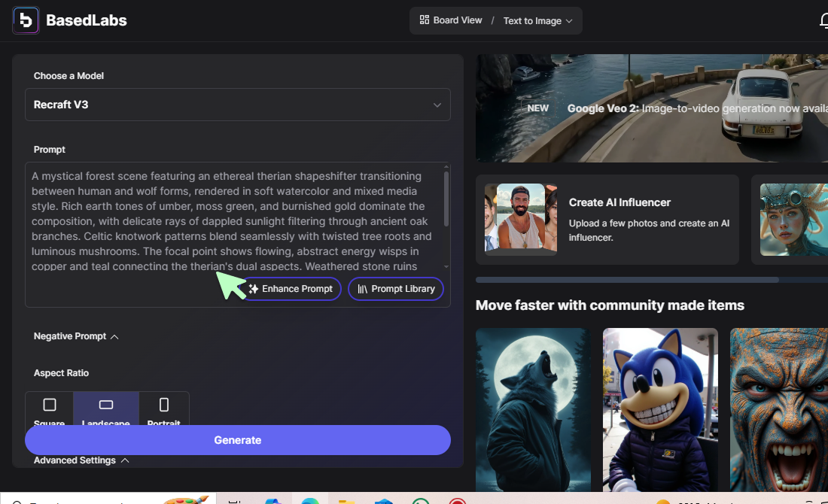Expand the Advanced Settings section
Screen dimensions: 828x504
click(81, 460)
